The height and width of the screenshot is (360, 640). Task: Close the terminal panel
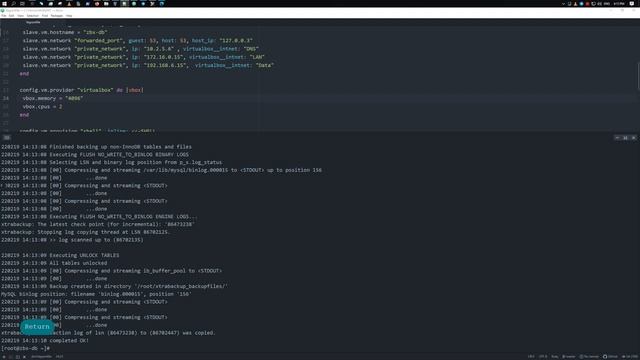[x=633, y=138]
